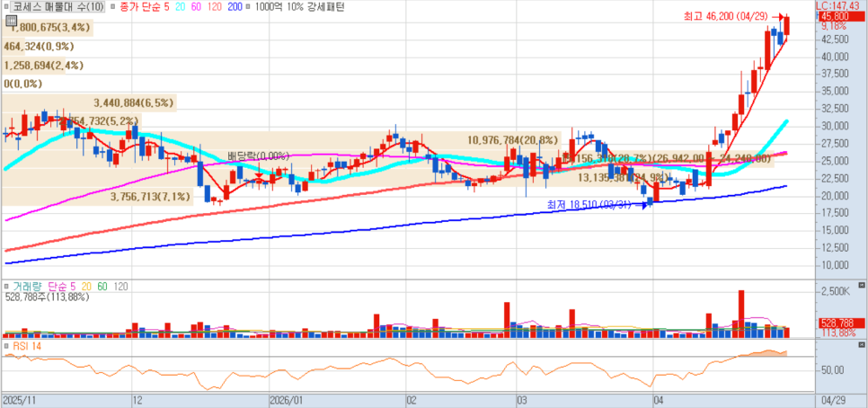Click the pink 120 moving average label in price legend
868x408 pixels.
click(x=215, y=8)
